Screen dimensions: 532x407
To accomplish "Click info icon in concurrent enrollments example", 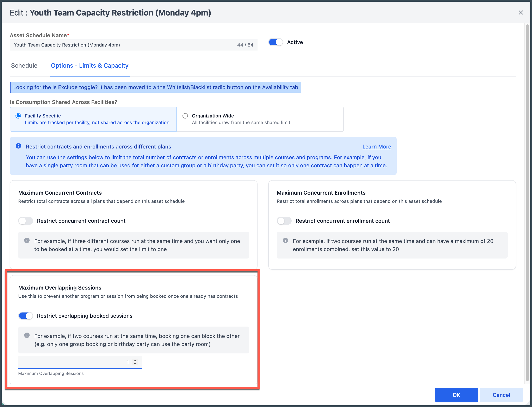I will click(x=285, y=240).
